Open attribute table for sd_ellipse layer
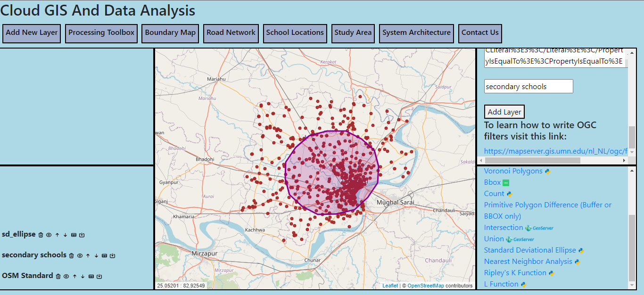 [x=74, y=235]
